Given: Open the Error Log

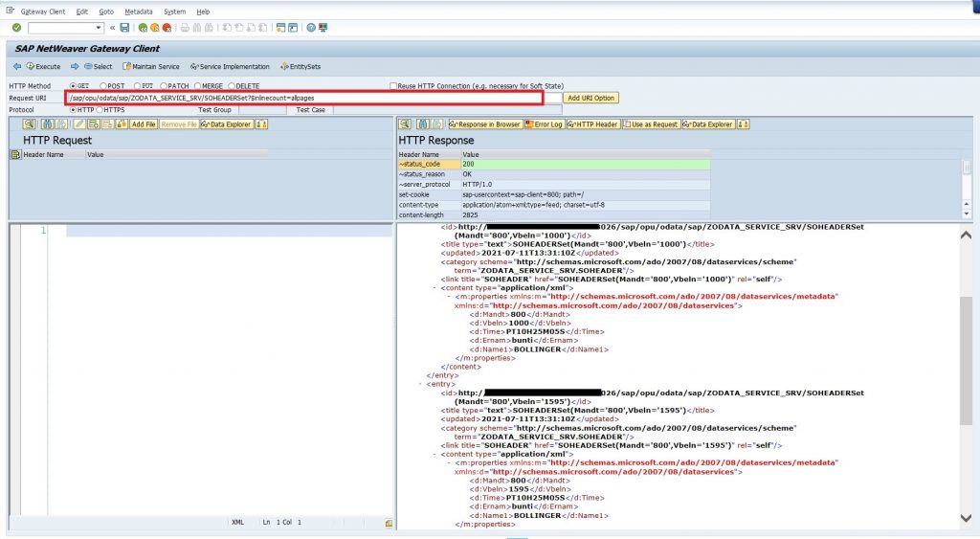Looking at the screenshot, I should coord(544,124).
